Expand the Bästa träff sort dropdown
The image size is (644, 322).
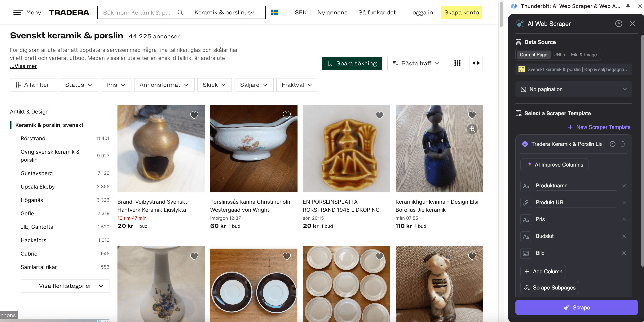click(416, 63)
